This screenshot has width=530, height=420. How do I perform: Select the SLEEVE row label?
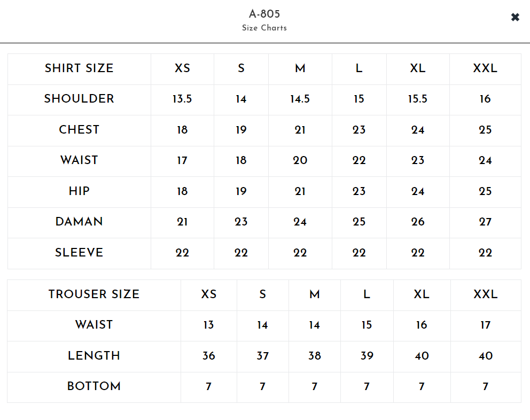pyautogui.click(x=79, y=253)
